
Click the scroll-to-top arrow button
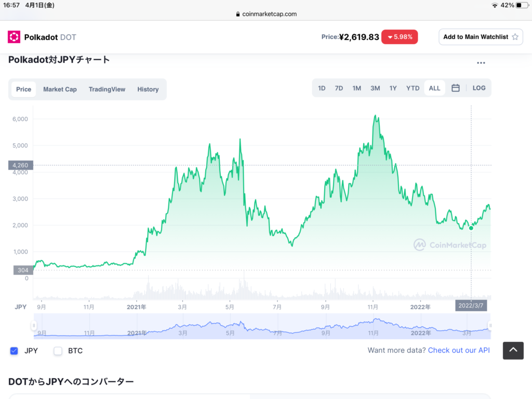[x=513, y=351]
